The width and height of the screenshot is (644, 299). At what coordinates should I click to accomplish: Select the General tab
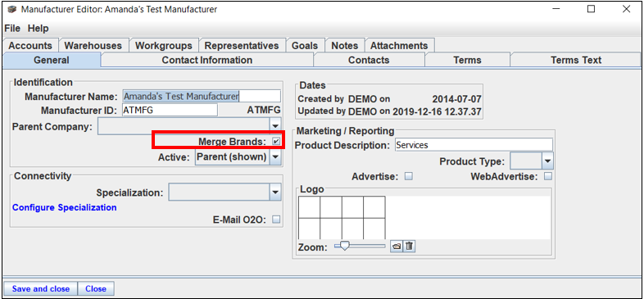pos(52,60)
